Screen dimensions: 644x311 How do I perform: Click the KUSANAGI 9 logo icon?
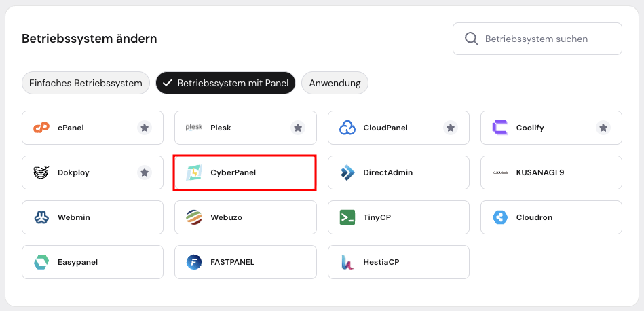pyautogui.click(x=500, y=172)
